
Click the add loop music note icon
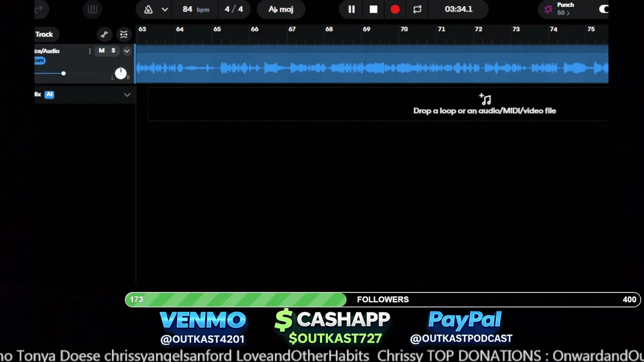[x=485, y=99]
